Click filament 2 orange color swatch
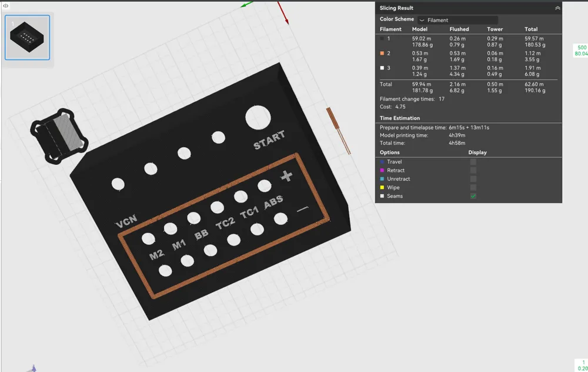The height and width of the screenshot is (372, 588). pyautogui.click(x=382, y=54)
